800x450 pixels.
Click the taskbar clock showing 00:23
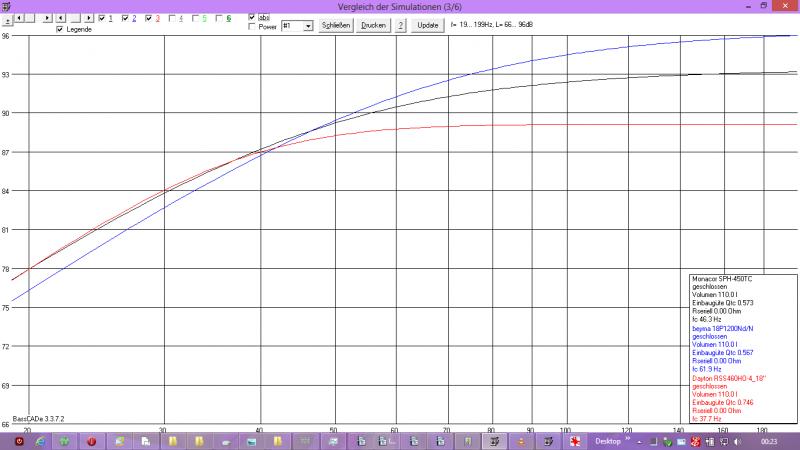(769, 442)
